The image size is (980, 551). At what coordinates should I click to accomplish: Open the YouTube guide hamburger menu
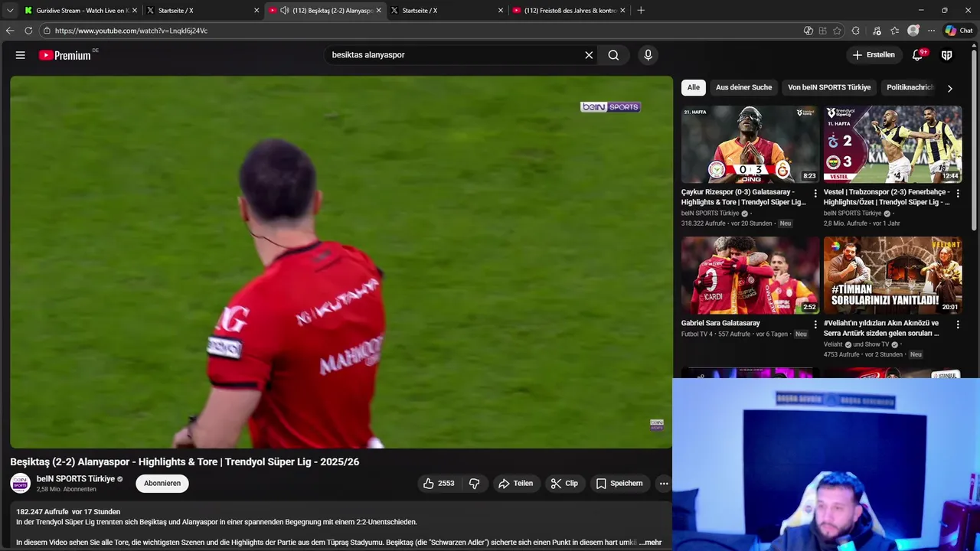point(21,55)
